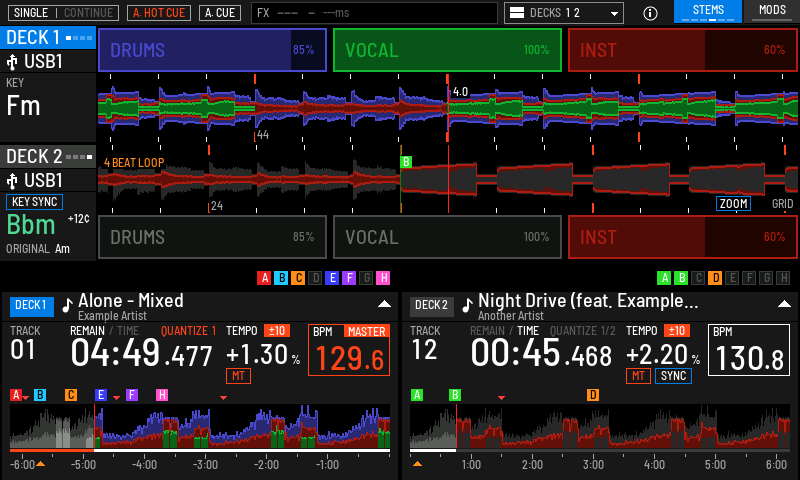Viewport: 800px width, 480px height.
Task: Trigger Deck 1 hot cue A in pad row
Action: (264, 278)
